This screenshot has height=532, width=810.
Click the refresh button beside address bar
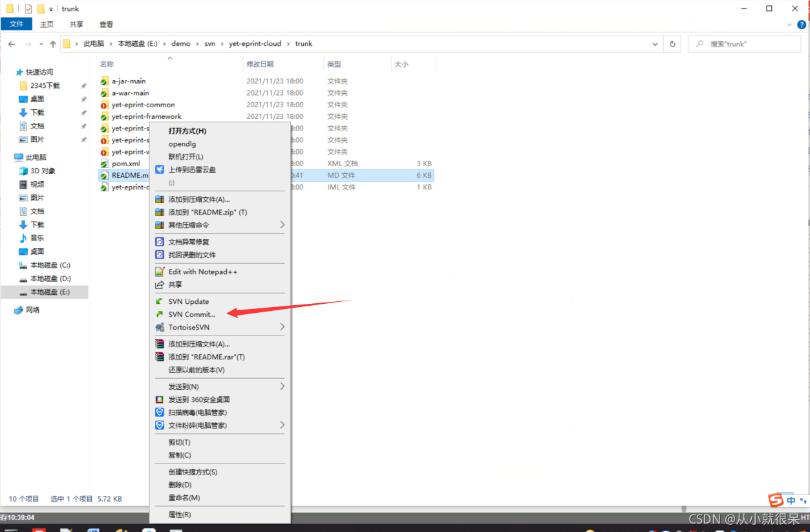point(672,44)
